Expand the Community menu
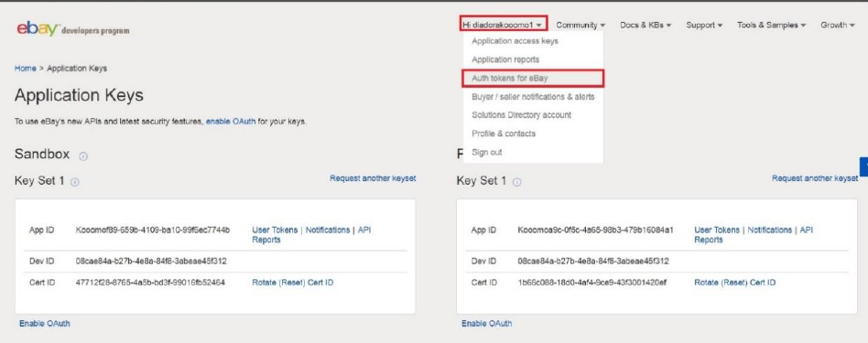Screen dimensions: 868x343 point(580,25)
